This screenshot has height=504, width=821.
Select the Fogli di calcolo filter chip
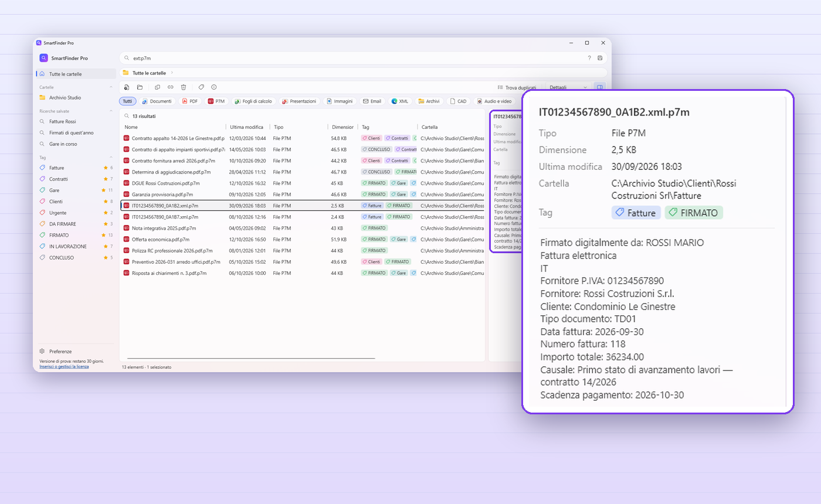click(x=254, y=101)
